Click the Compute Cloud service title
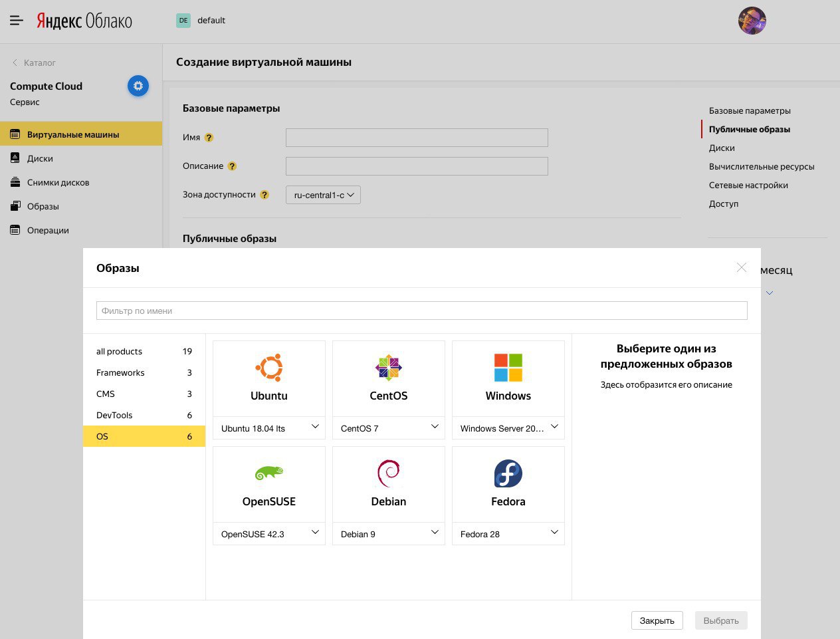 (x=46, y=86)
